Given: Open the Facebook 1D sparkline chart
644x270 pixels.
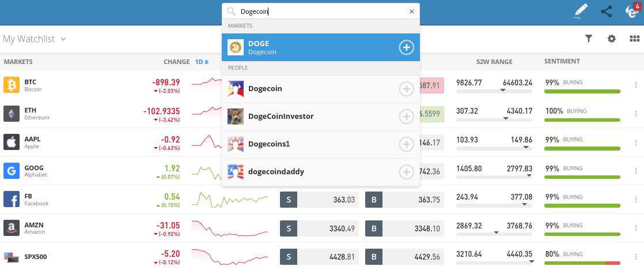Looking at the screenshot, I should point(230,200).
